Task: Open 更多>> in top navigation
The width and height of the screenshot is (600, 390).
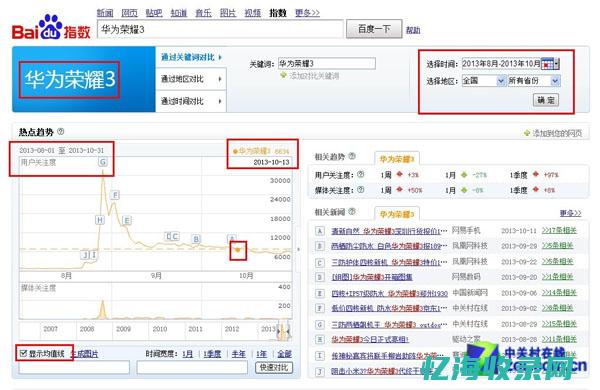Action: 307,13
